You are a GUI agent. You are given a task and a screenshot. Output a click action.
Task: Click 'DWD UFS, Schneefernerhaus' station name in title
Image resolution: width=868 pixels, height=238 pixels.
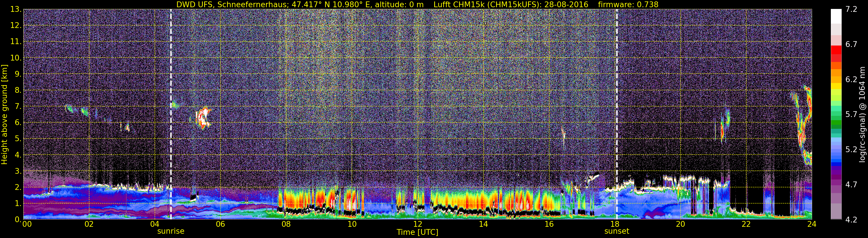click(x=232, y=4)
